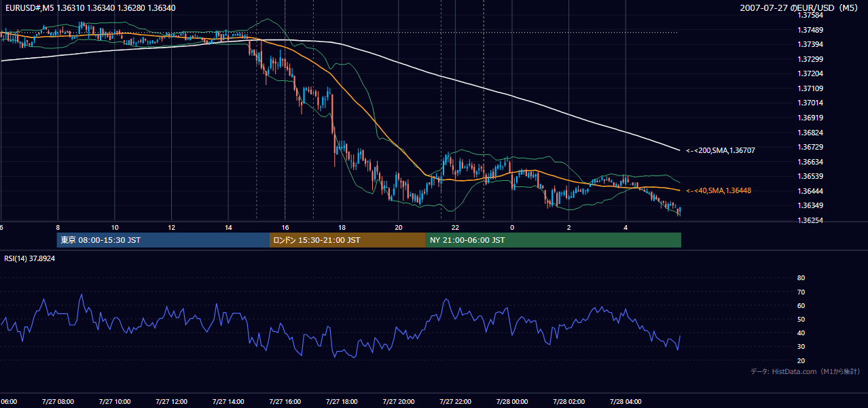This screenshot has width=868, height=408.
Task: Click the 40 SMA label 1.36448
Action: point(719,191)
